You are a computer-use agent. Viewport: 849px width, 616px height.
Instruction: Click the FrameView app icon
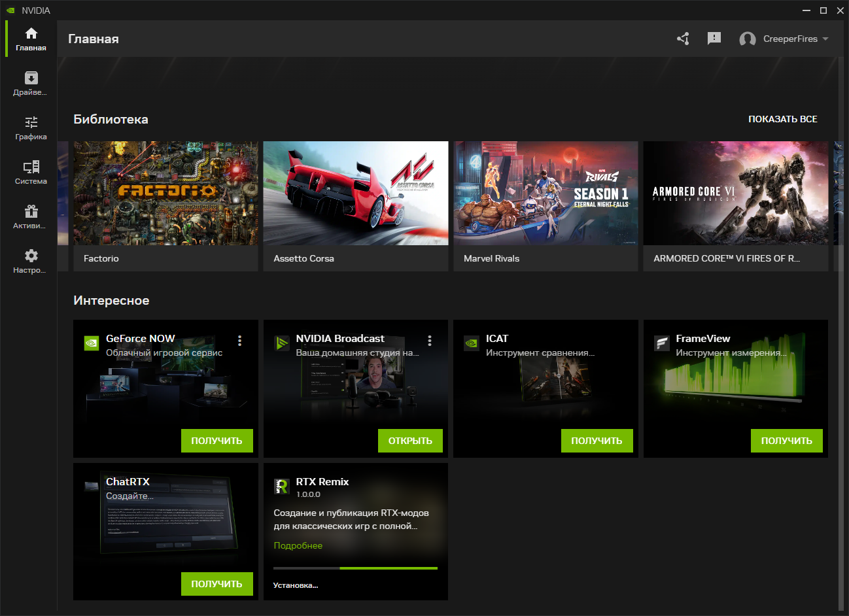(662, 343)
